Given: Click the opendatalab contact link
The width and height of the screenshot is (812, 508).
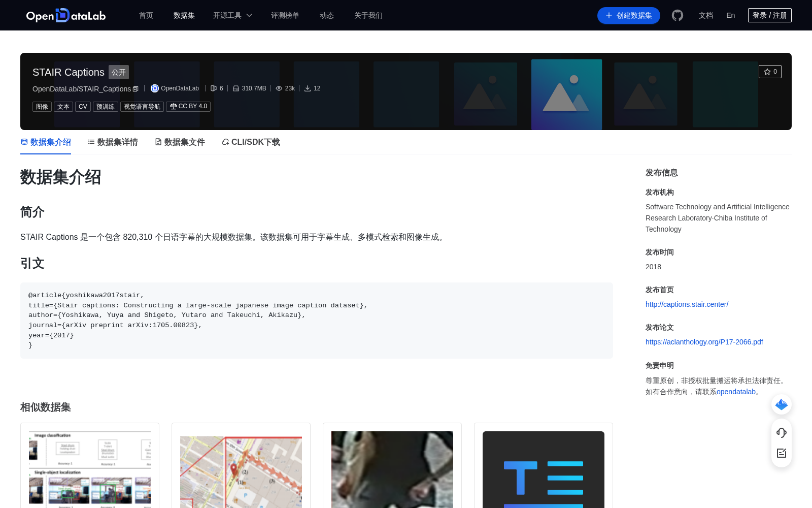Looking at the screenshot, I should pos(736,392).
